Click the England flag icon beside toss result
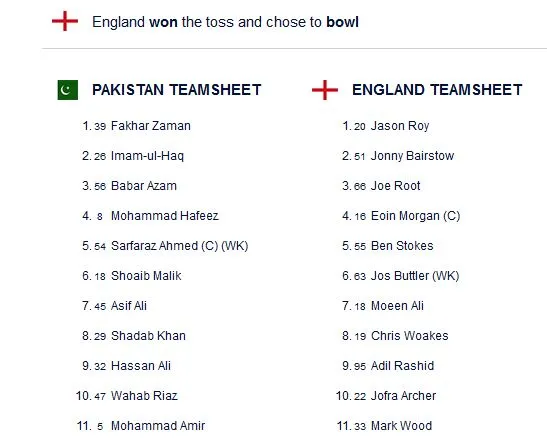 pyautogui.click(x=65, y=21)
